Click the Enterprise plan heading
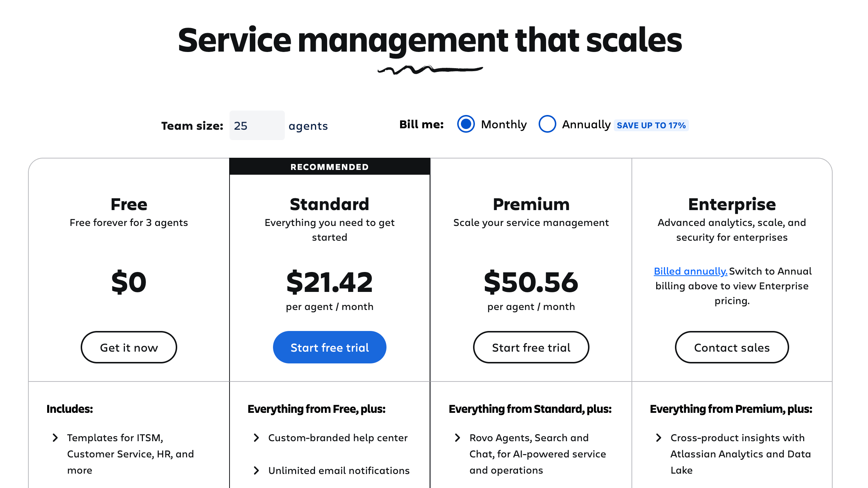The image size is (868, 488). pyautogui.click(x=732, y=204)
